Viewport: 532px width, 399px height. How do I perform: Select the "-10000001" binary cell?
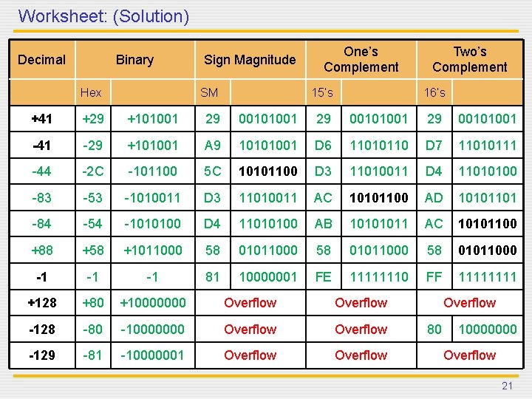pyautogui.click(x=153, y=355)
